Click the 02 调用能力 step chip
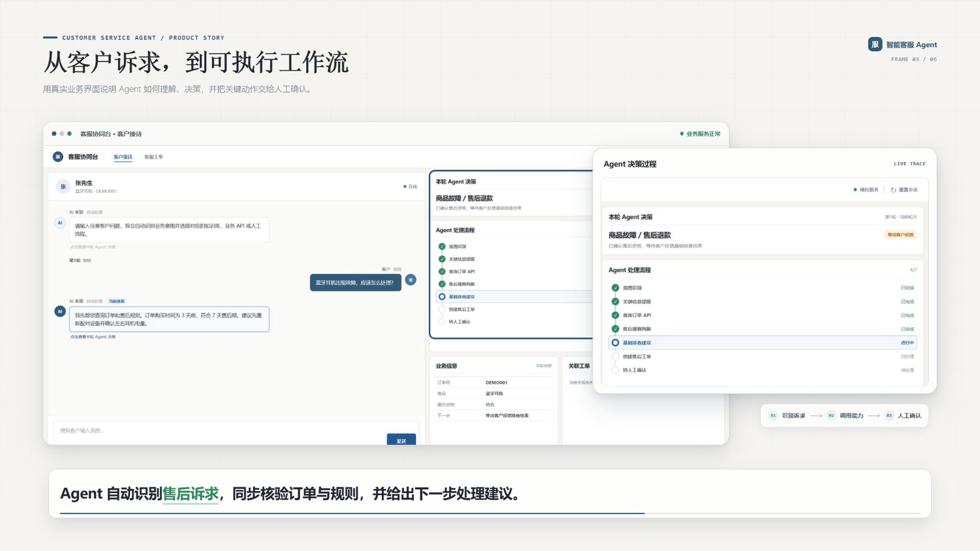Viewport: 980px width, 551px height. tap(844, 416)
